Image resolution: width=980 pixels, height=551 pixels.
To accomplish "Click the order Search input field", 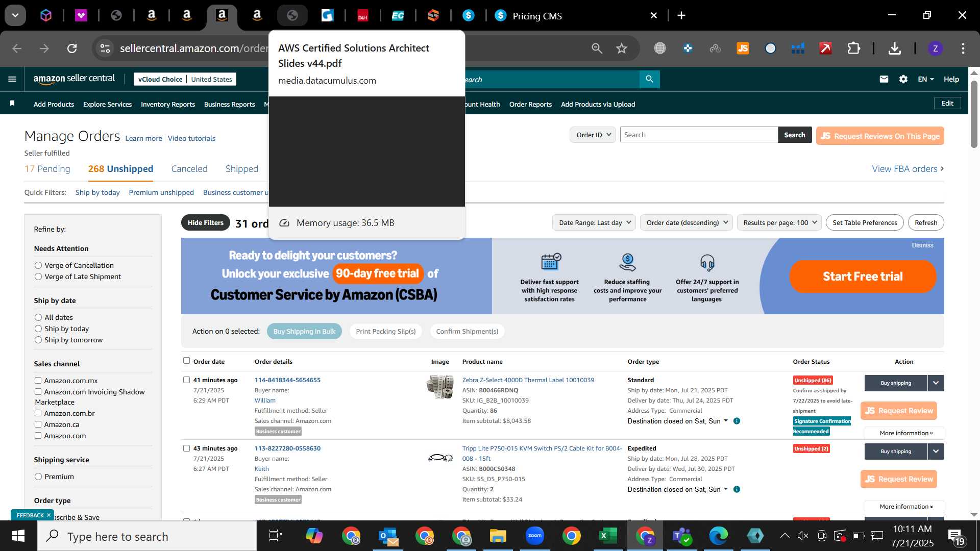I will (699, 135).
